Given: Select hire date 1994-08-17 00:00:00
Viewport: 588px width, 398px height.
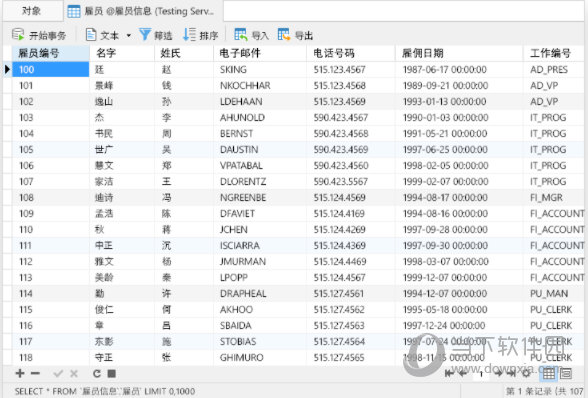Looking at the screenshot, I should click(459, 198).
